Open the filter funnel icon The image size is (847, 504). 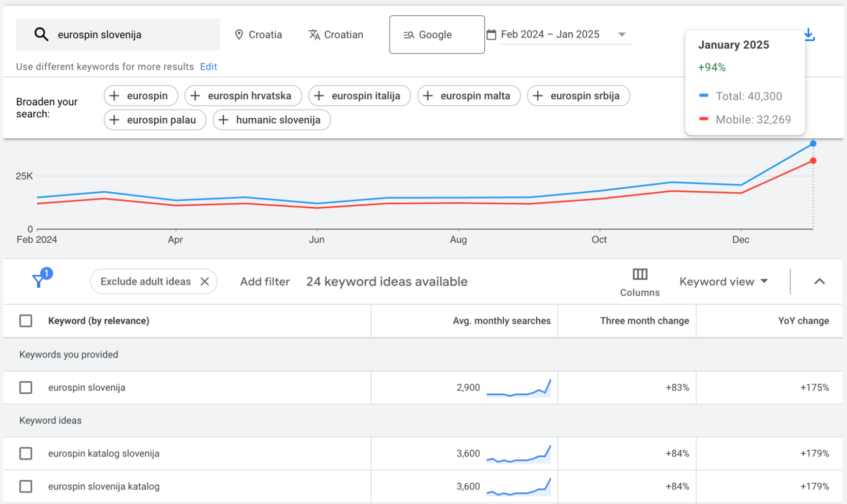(39, 280)
